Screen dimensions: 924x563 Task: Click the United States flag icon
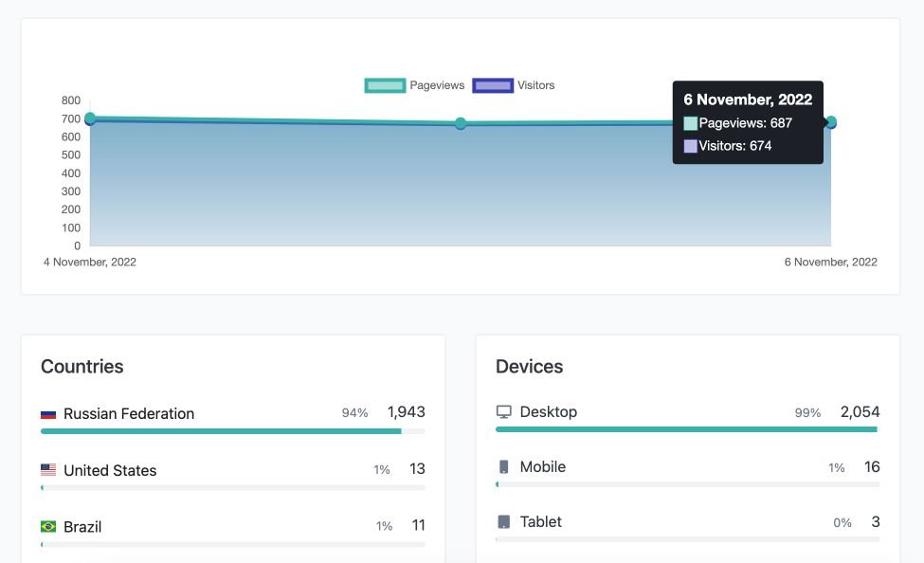click(x=48, y=470)
